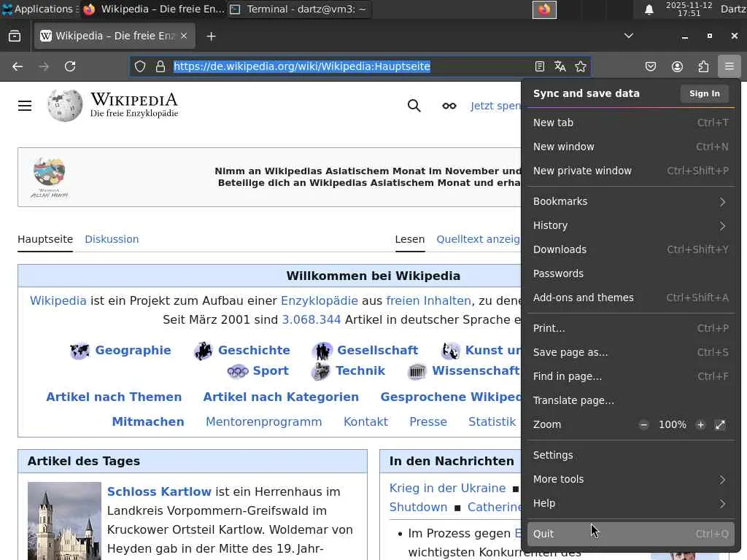Screen dimensions: 747x560
Task: Open the Sport portal link
Action: click(x=271, y=370)
